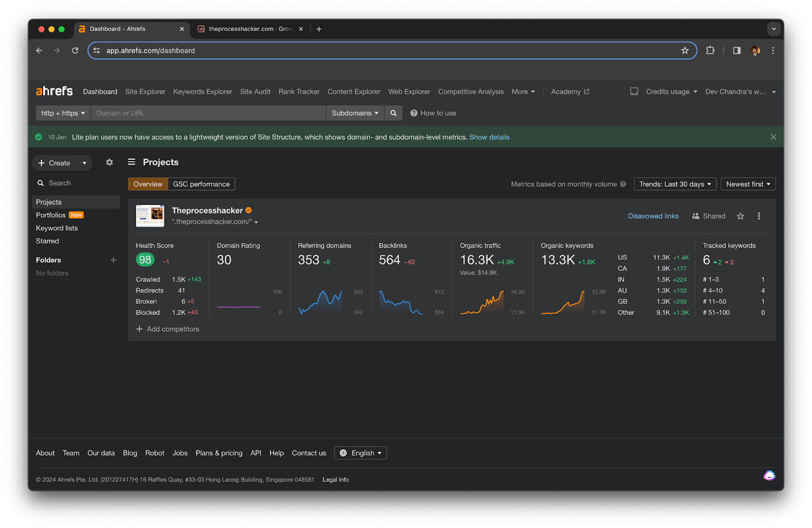Click the monitor icon near Credits usage
Viewport: 812px width, 528px height.
pyautogui.click(x=634, y=91)
